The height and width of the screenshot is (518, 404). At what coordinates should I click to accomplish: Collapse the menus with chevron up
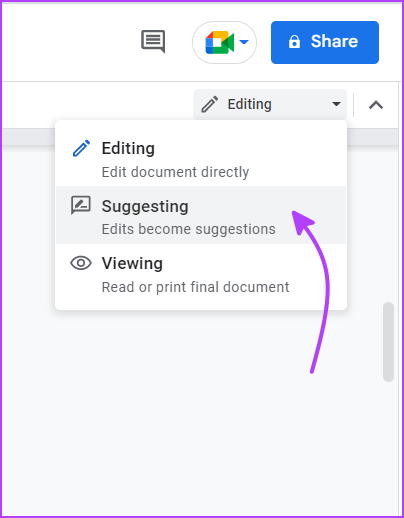[376, 105]
